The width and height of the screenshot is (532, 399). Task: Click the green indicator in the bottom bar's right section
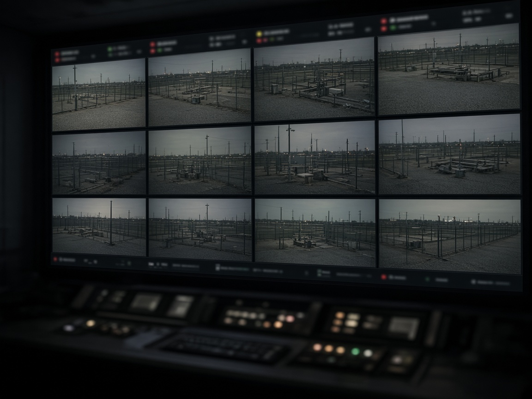tap(428, 279)
